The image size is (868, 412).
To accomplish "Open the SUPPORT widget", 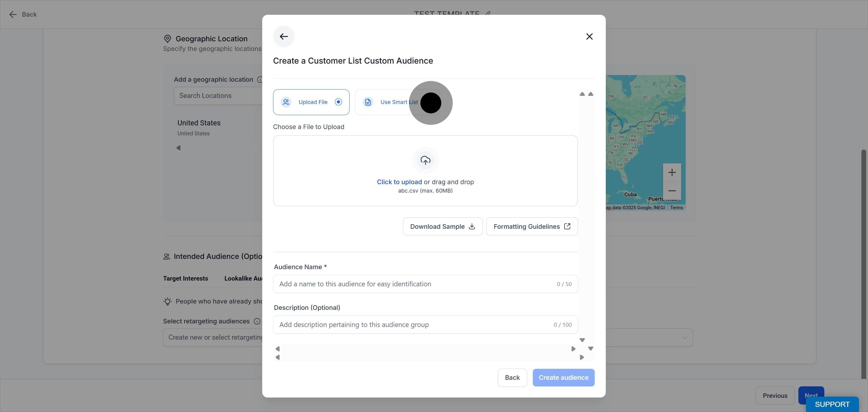I will click(832, 404).
